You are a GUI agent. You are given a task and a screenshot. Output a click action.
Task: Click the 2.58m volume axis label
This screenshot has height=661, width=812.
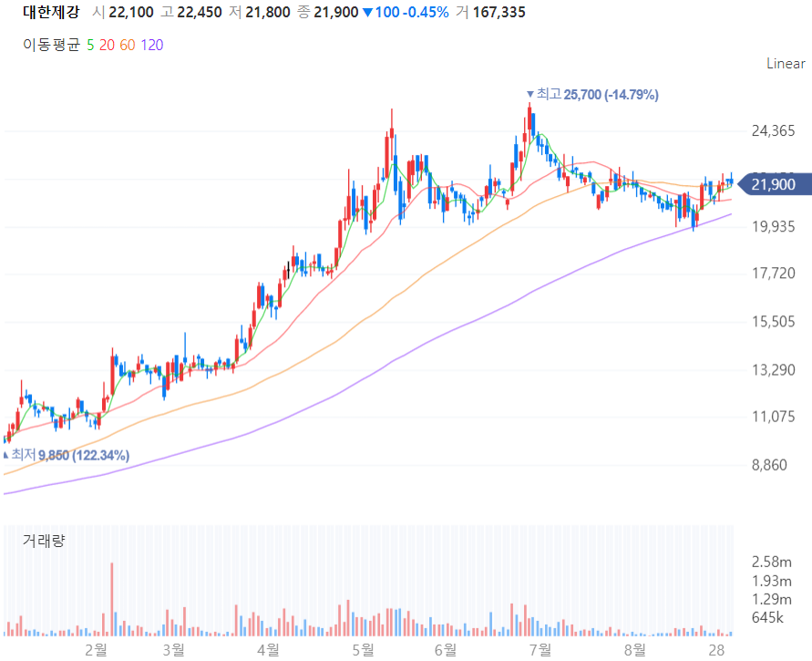[772, 562]
